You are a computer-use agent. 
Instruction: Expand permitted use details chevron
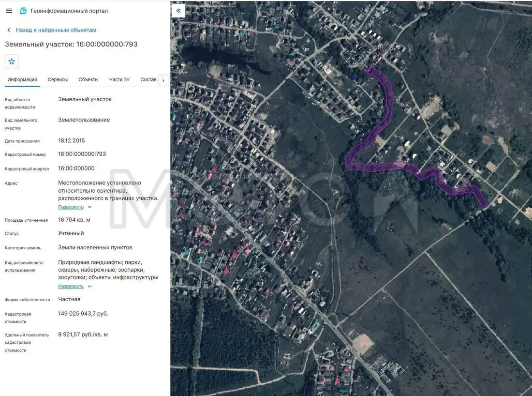[x=89, y=286]
